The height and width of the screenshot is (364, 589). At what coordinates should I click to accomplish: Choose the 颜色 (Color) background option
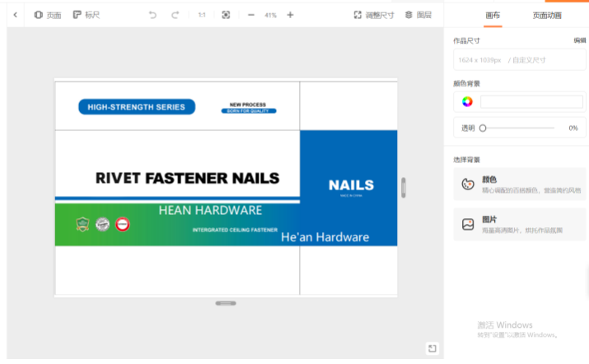519,184
